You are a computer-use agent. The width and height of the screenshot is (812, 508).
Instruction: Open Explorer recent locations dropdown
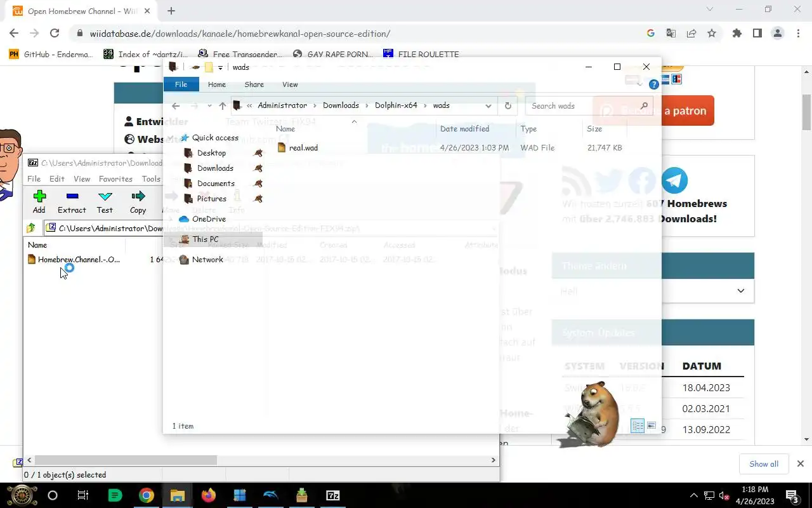click(x=209, y=106)
